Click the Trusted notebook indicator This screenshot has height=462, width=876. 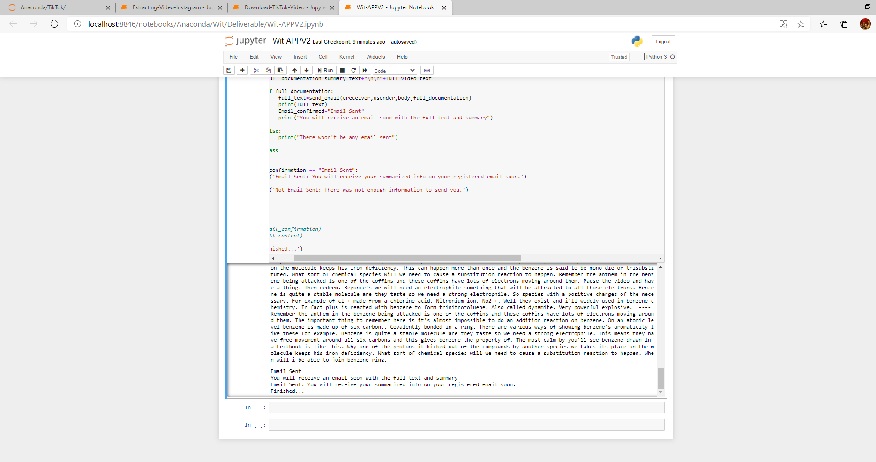pyautogui.click(x=618, y=57)
